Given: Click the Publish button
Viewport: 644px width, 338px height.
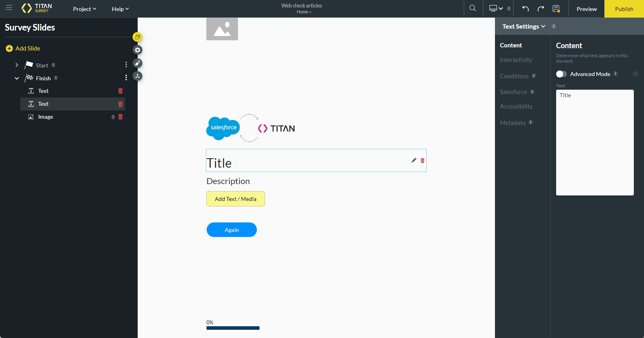Looking at the screenshot, I should (624, 9).
